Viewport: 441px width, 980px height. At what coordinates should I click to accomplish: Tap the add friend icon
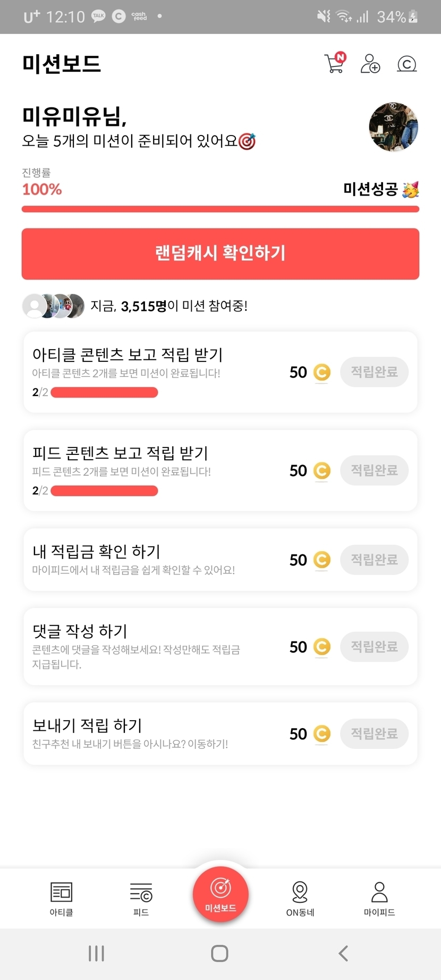pyautogui.click(x=370, y=64)
